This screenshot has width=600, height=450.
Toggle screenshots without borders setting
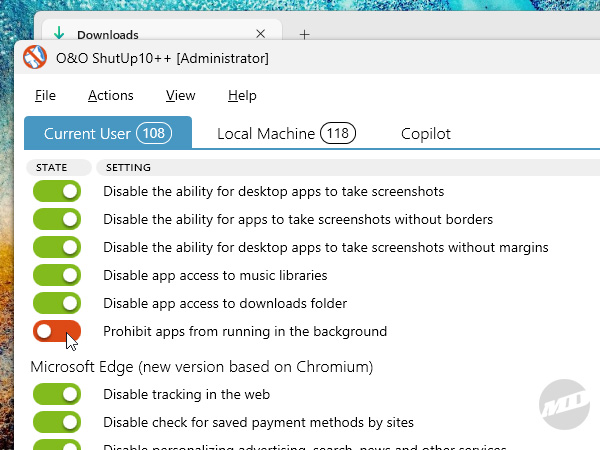[57, 219]
